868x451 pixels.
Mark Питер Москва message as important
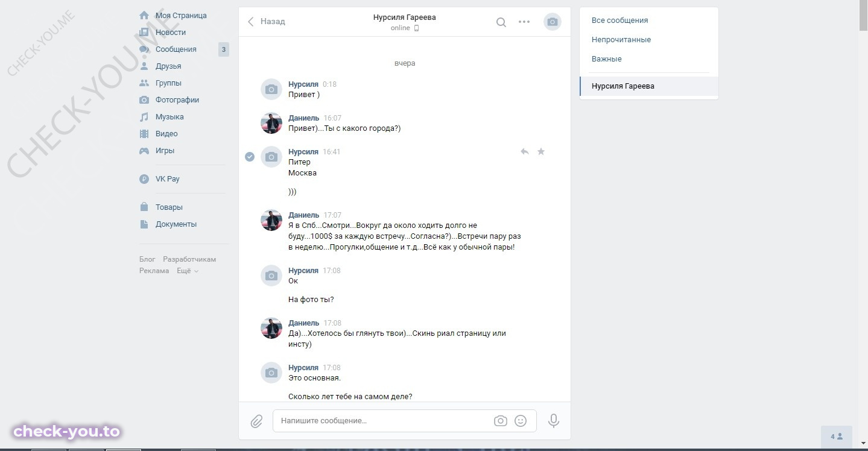click(x=541, y=151)
